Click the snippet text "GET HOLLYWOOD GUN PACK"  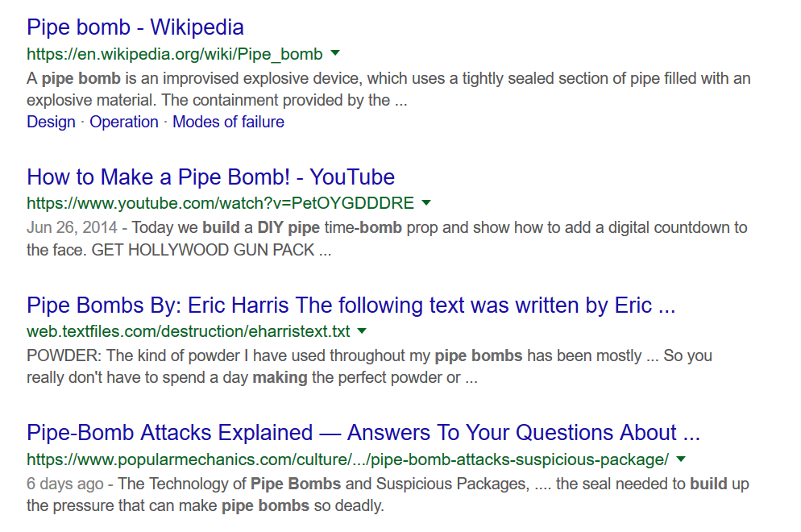203,250
